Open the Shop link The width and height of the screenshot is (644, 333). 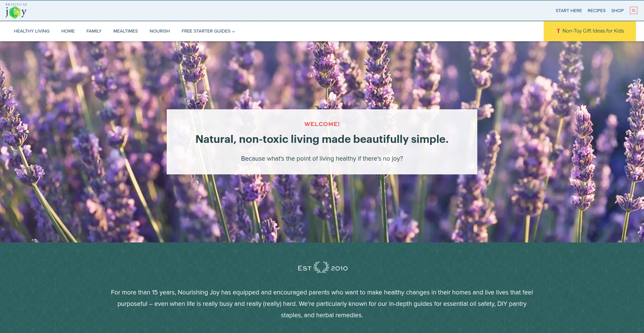click(x=617, y=10)
